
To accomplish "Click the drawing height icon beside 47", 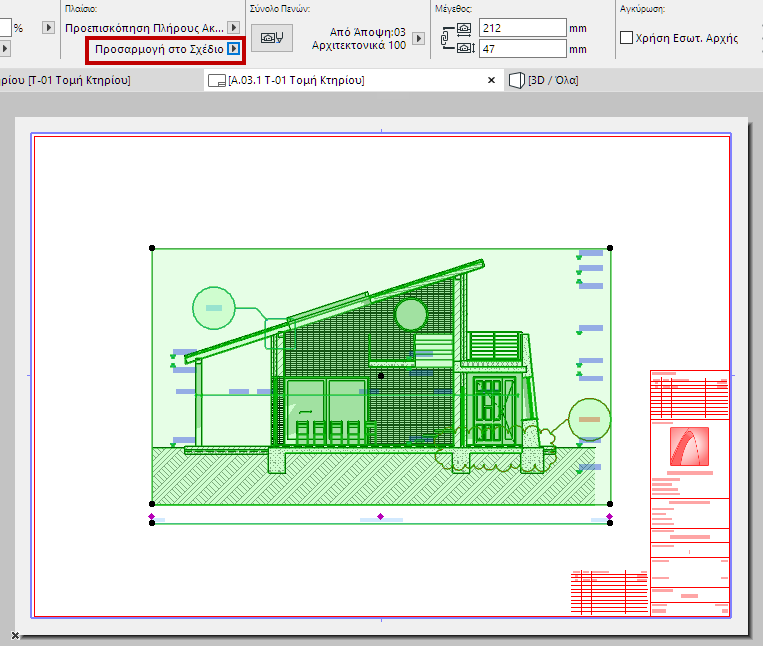I will 465,48.
